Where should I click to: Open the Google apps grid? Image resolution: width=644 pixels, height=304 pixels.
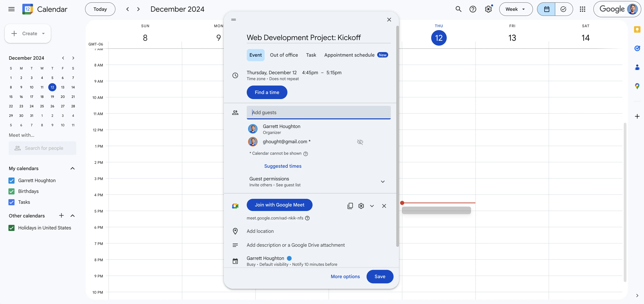(583, 9)
